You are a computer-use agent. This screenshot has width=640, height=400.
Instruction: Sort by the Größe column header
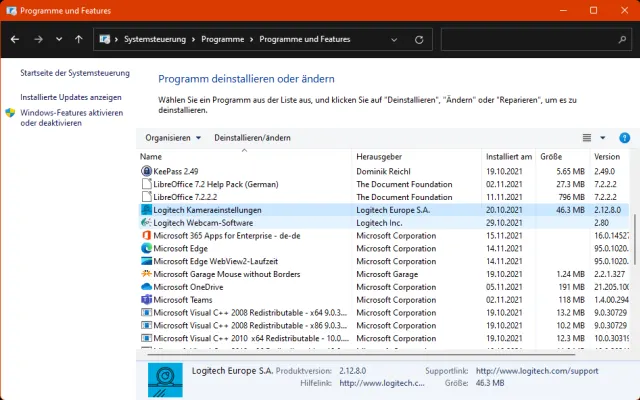point(562,157)
